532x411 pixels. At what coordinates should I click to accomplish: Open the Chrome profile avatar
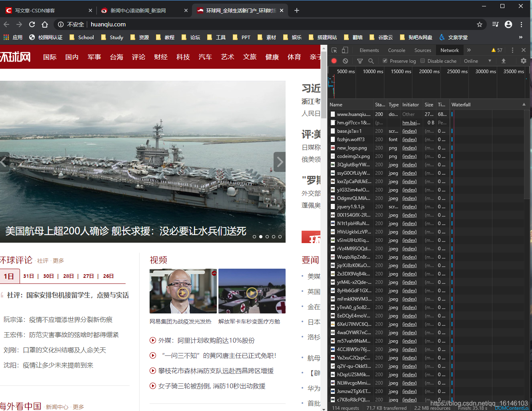pos(508,24)
